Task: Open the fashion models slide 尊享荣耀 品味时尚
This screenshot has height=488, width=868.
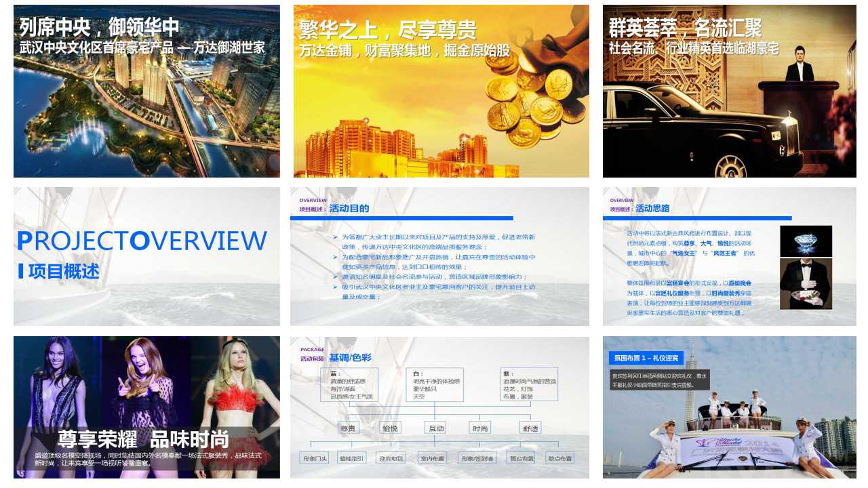Action: point(146,407)
